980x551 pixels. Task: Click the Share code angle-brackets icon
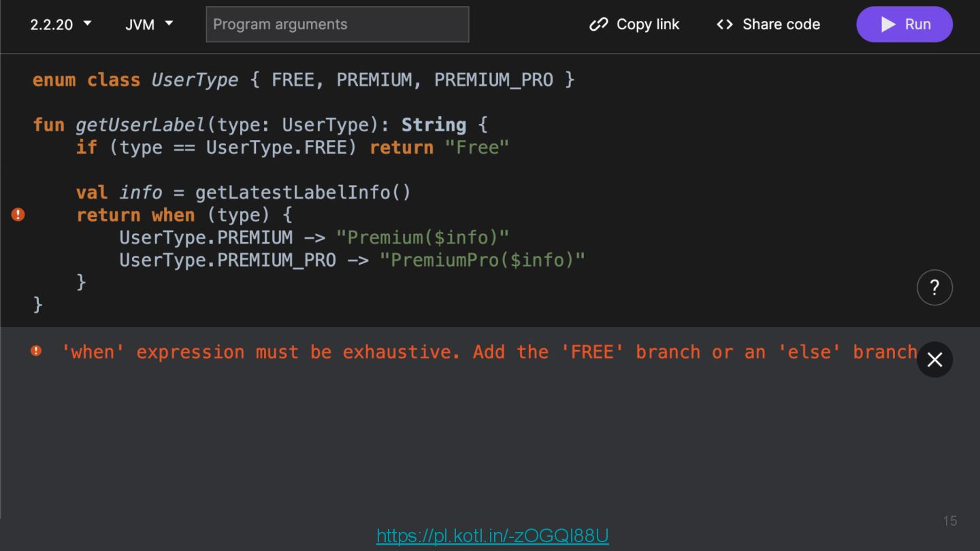pyautogui.click(x=725, y=24)
